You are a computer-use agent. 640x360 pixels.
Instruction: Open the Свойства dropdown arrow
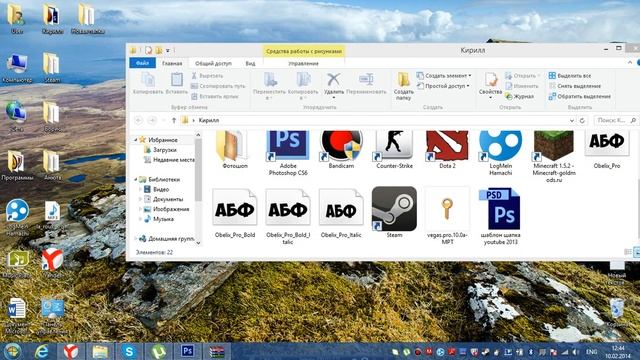click(490, 98)
